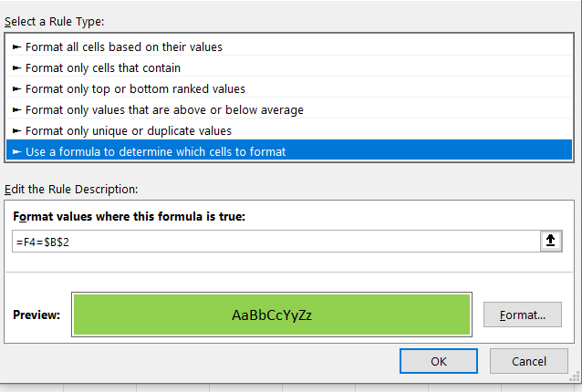
Task: Select 'Use a formula to determine which cells to format'
Action: point(156,151)
